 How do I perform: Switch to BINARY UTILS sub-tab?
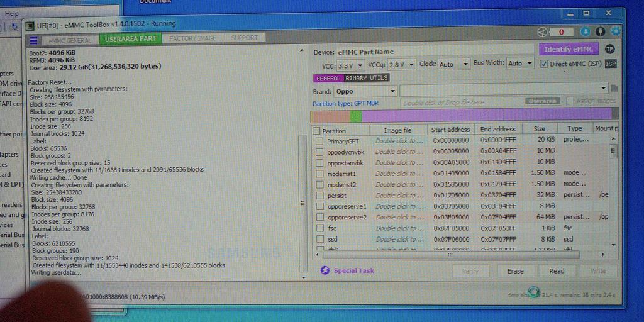point(367,77)
